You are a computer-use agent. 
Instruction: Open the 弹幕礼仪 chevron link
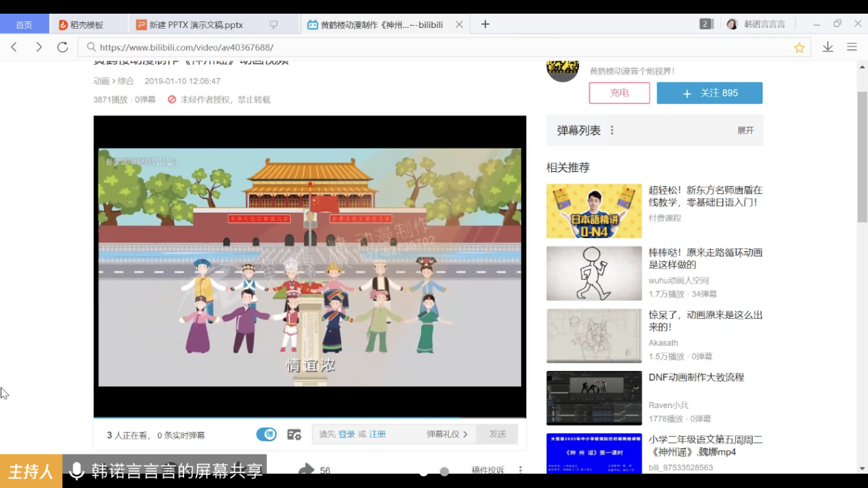[x=447, y=435]
